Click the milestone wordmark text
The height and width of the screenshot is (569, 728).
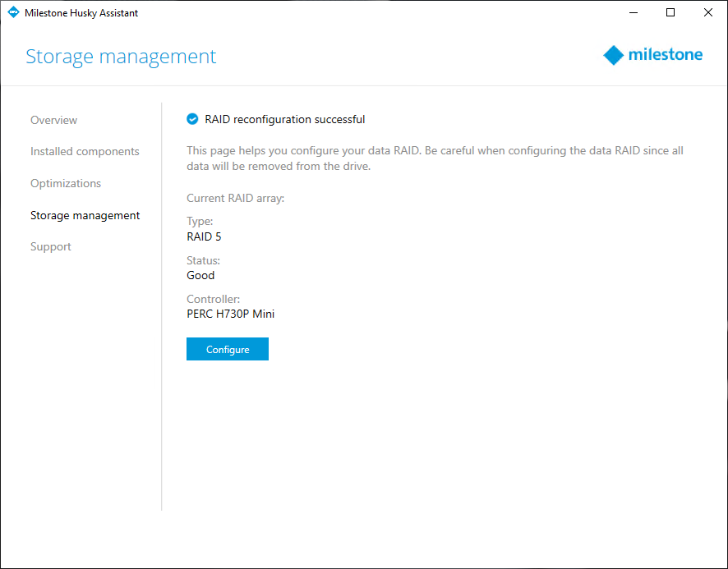666,55
